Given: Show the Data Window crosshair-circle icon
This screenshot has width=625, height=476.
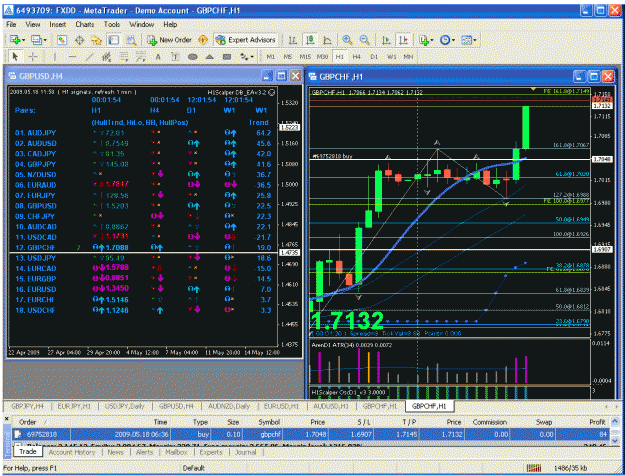Looking at the screenshot, I should point(79,40).
